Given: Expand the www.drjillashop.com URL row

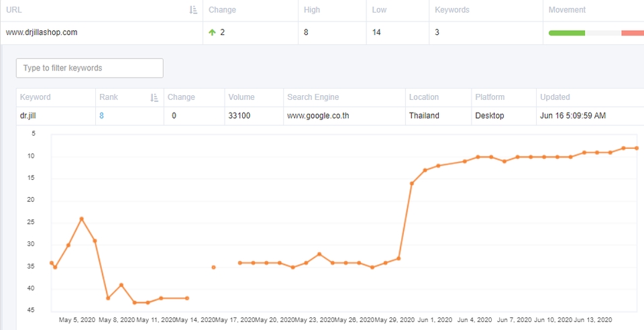Looking at the screenshot, I should 42,32.
